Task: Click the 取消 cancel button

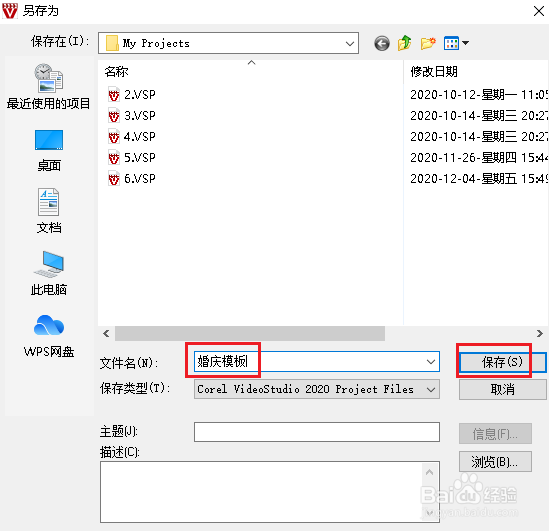Action: [503, 389]
